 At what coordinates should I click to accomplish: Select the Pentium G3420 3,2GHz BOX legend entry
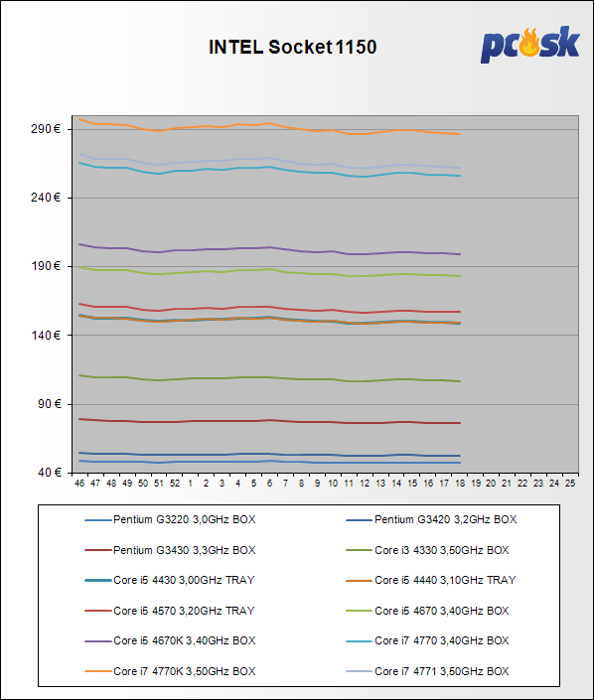coord(431,519)
